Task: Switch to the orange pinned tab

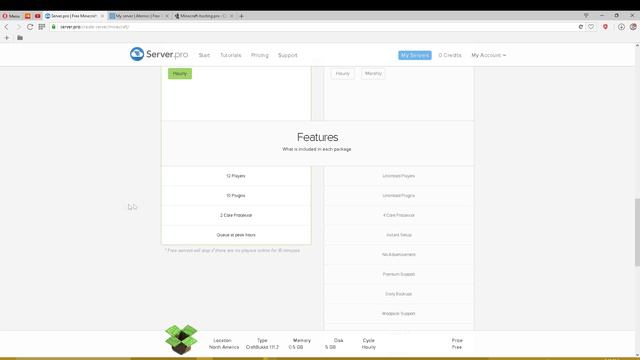Action: coord(28,16)
